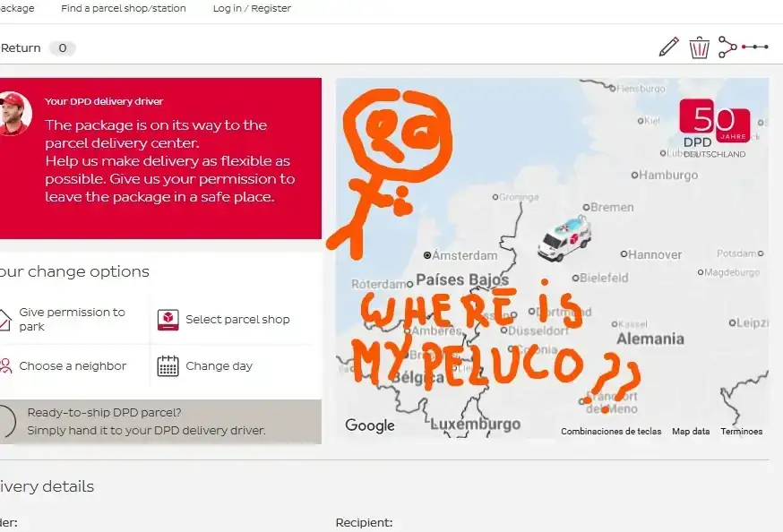
Task: Select the Return tab
Action: point(21,47)
